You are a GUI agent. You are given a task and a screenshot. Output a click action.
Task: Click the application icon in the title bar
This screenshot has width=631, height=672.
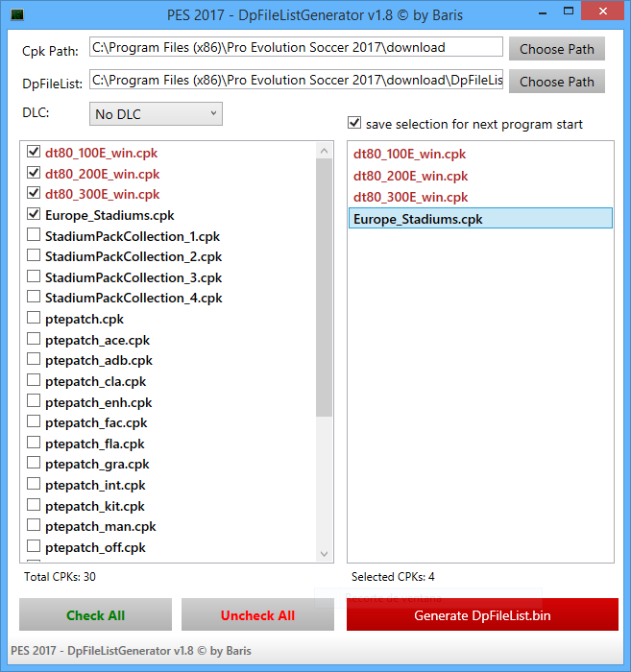17,14
